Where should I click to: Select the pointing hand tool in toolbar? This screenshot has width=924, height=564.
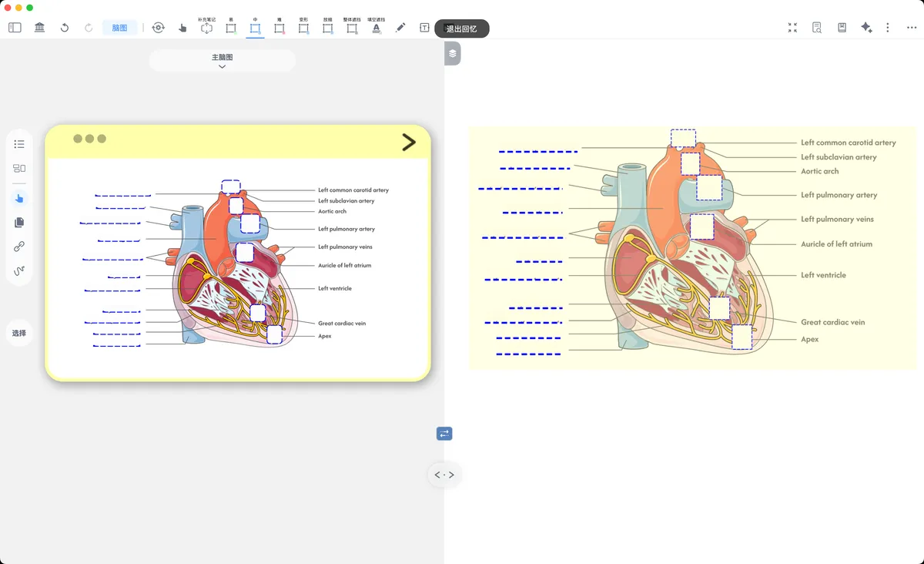click(182, 28)
